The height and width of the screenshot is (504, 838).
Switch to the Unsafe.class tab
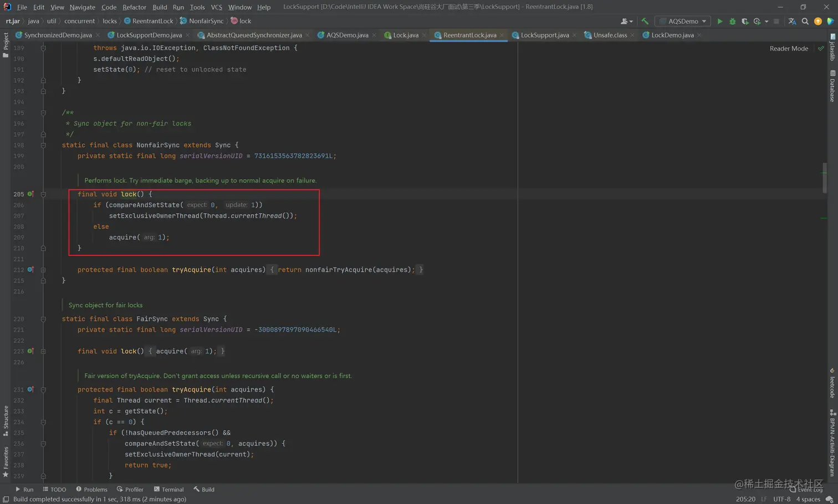coord(610,35)
